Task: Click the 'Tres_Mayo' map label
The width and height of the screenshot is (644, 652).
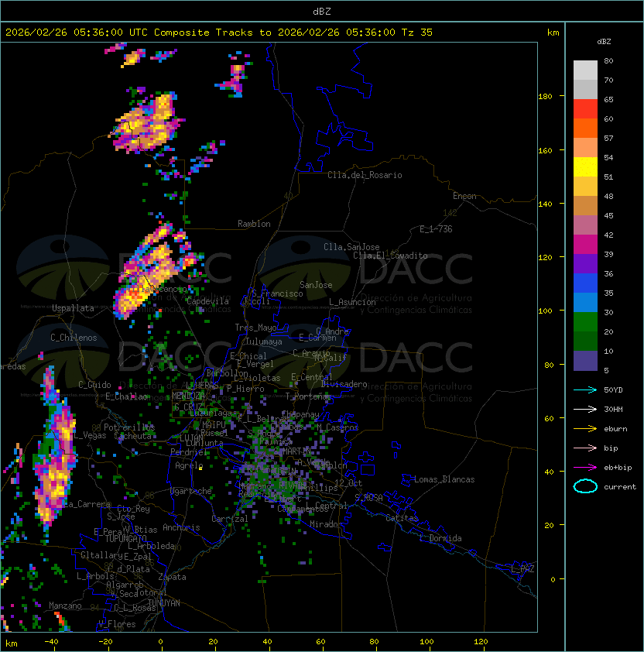Action: click(255, 328)
